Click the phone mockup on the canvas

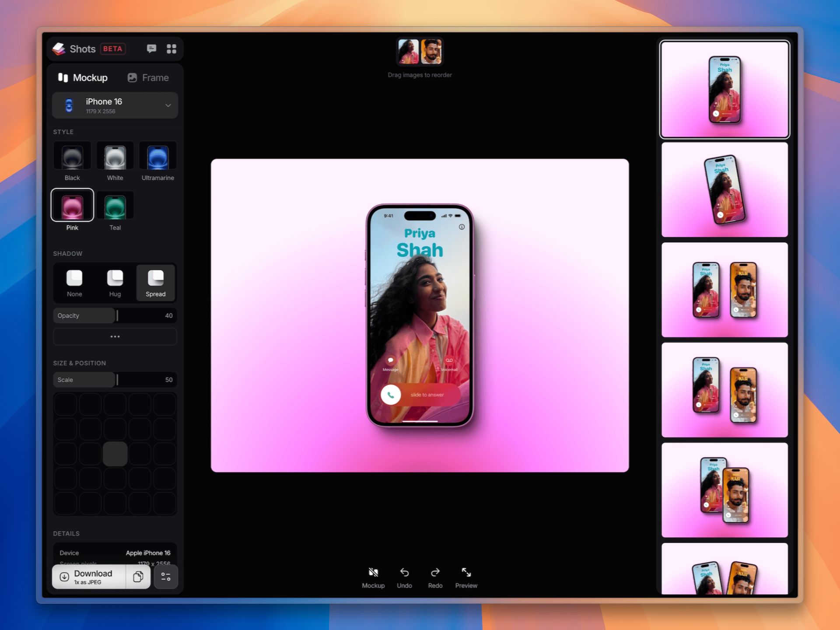pyautogui.click(x=420, y=315)
